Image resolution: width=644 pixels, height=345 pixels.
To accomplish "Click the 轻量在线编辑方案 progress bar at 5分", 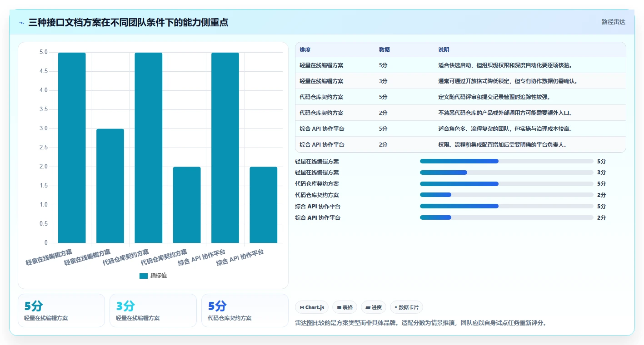I will click(507, 161).
